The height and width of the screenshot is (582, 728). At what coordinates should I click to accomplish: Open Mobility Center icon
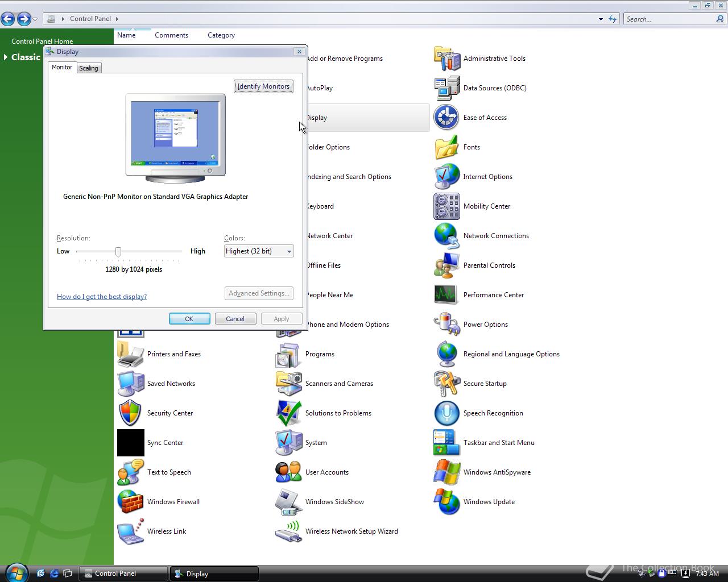click(x=446, y=206)
